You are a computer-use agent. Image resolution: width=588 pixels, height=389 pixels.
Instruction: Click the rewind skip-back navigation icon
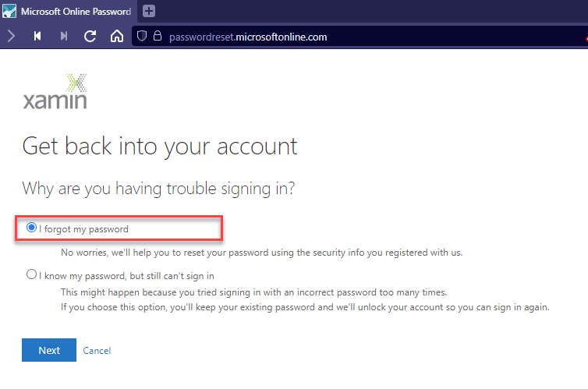37,37
